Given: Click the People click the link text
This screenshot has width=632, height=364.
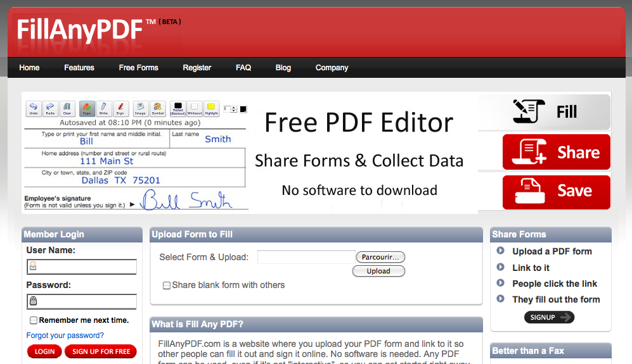Looking at the screenshot, I should (x=555, y=284).
